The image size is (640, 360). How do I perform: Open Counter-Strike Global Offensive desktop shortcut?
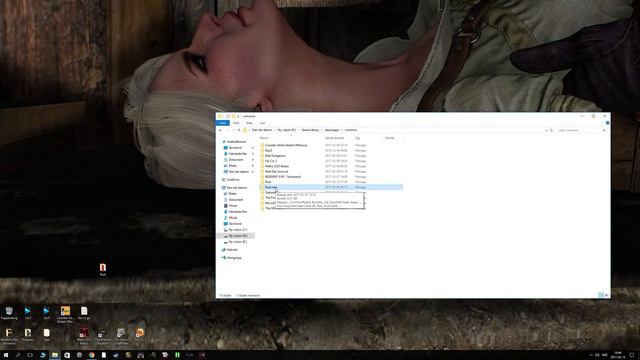pyautogui.click(x=65, y=315)
